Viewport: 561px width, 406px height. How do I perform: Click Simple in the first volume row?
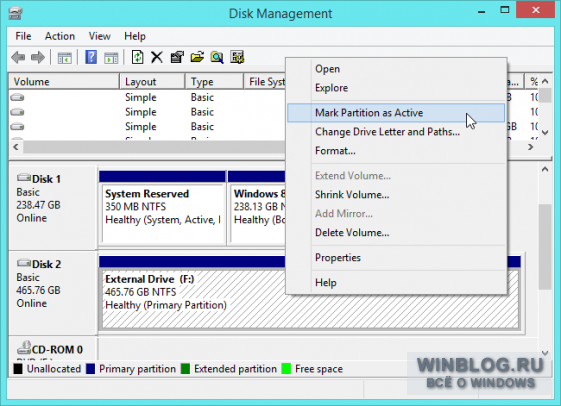pyautogui.click(x=141, y=97)
